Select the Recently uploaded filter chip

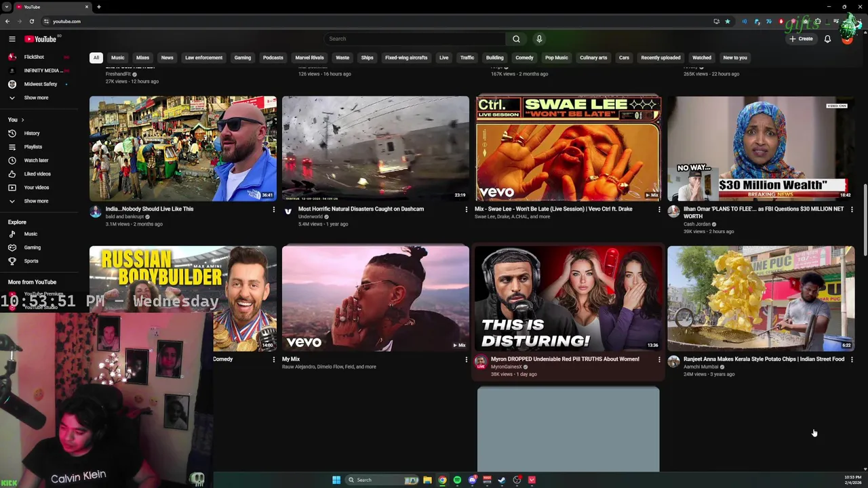660,58
